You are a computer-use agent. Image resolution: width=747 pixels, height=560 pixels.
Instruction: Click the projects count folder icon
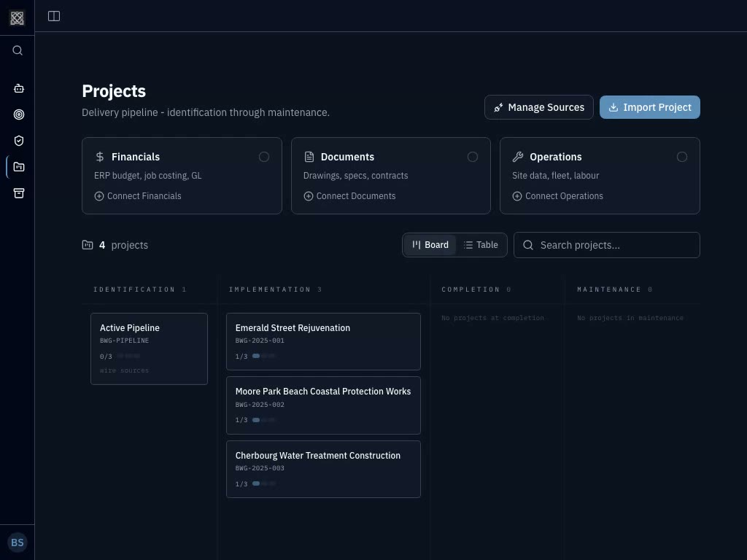88,245
